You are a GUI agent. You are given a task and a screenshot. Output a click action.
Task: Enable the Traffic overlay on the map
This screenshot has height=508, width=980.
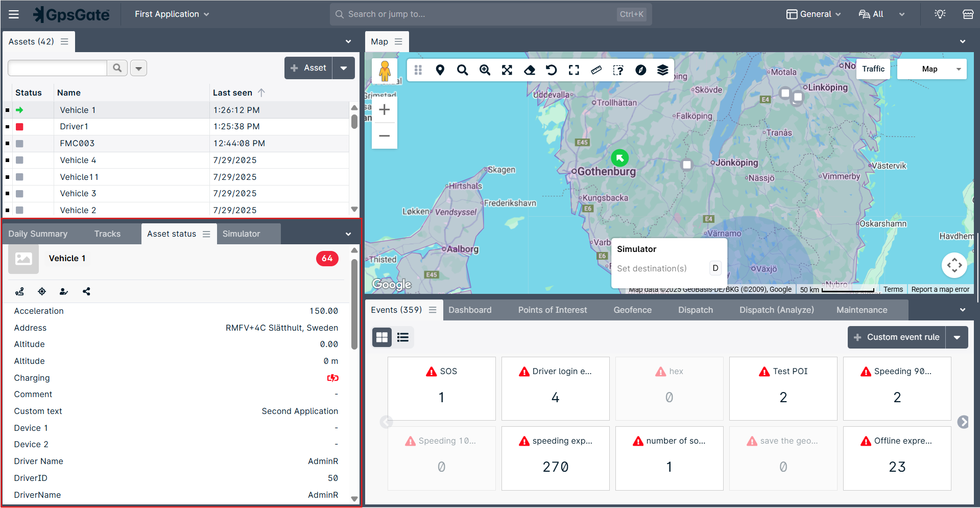(x=873, y=68)
